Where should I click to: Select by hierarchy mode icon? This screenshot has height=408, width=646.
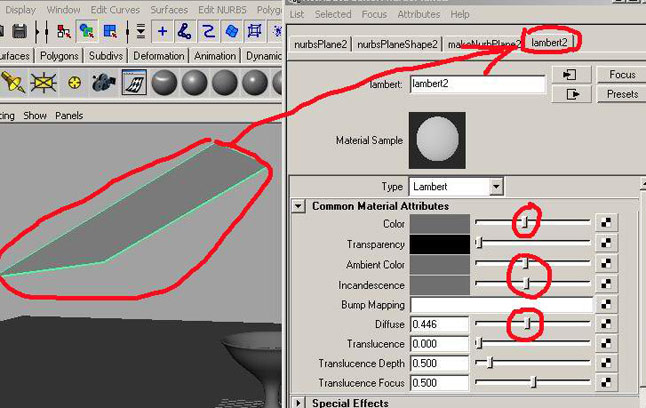[x=63, y=31]
